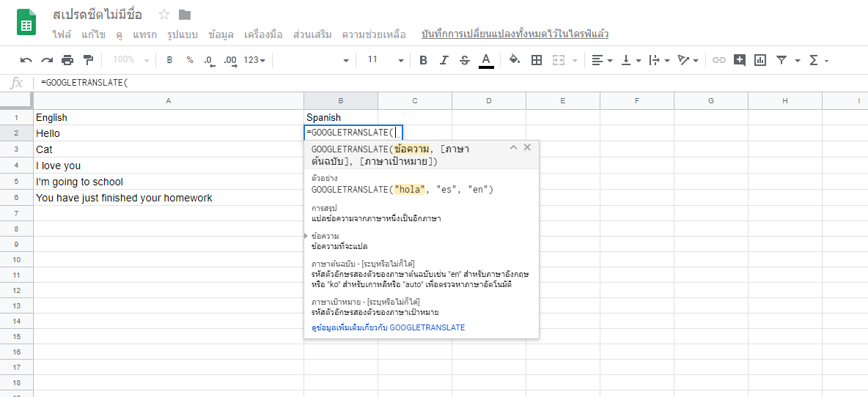Open the borders menu

[537, 60]
